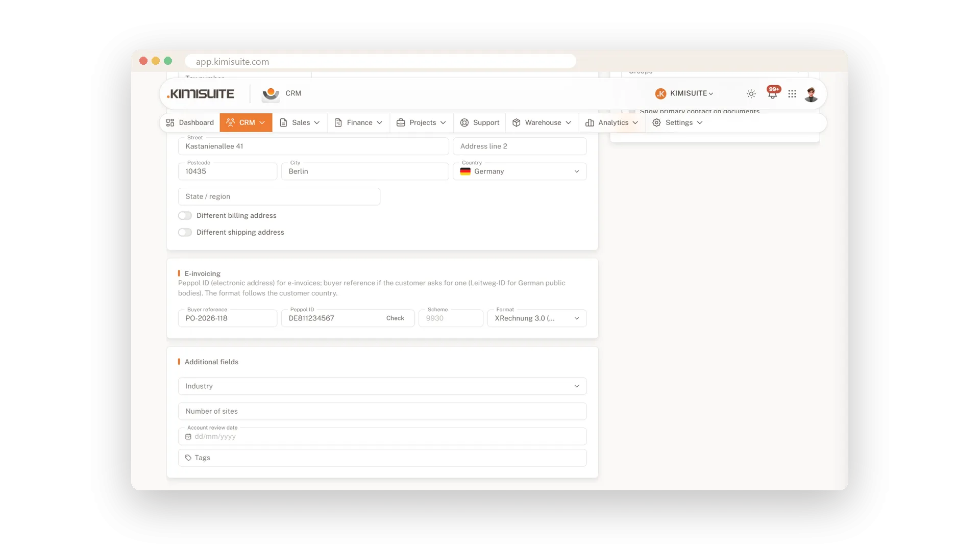This screenshot has height=551, width=980.
Task: Click the Peppol ID value DE811234567
Action: (311, 318)
